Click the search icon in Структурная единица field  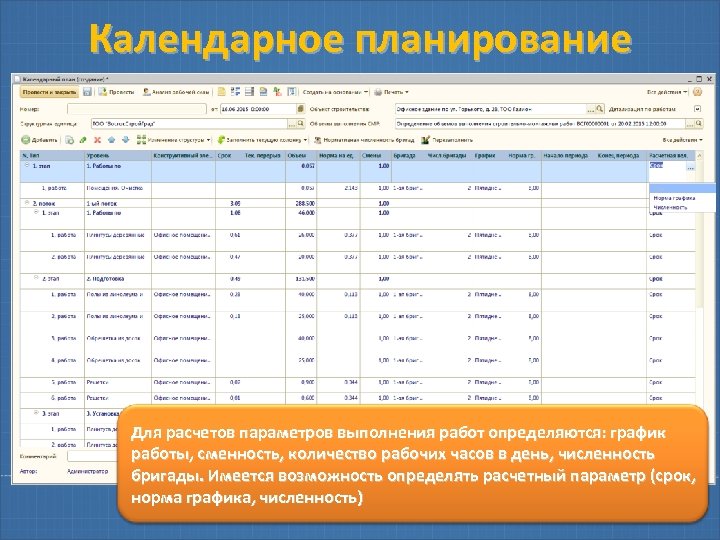coord(300,124)
